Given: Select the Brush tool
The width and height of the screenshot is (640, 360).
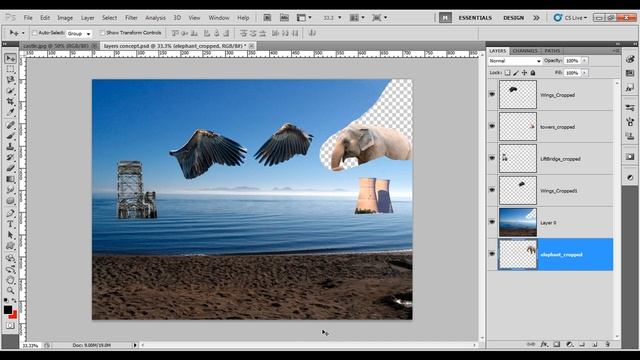Looking at the screenshot, I should [10, 136].
